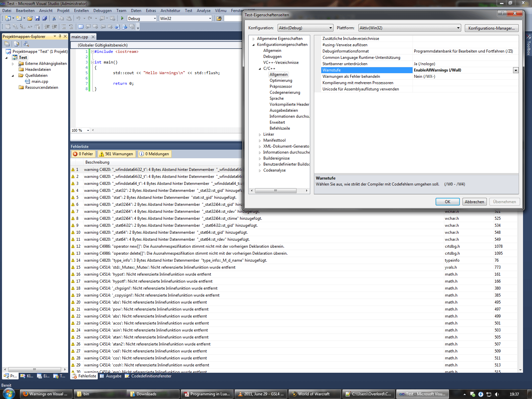Start debugging with the green play icon
This screenshot has height=399, width=532.
[x=122, y=18]
